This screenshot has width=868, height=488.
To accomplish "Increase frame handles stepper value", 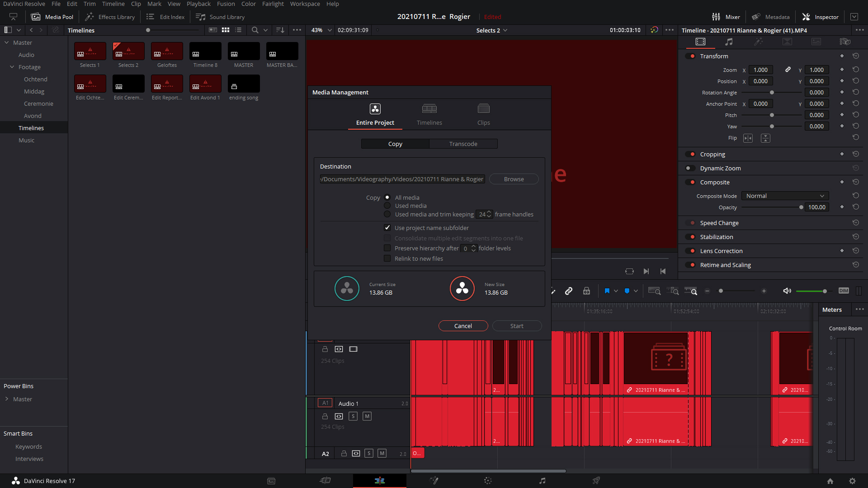I will (489, 212).
